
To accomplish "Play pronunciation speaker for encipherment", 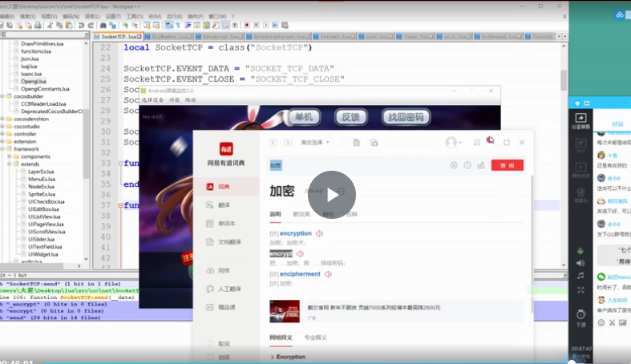I will (x=328, y=274).
